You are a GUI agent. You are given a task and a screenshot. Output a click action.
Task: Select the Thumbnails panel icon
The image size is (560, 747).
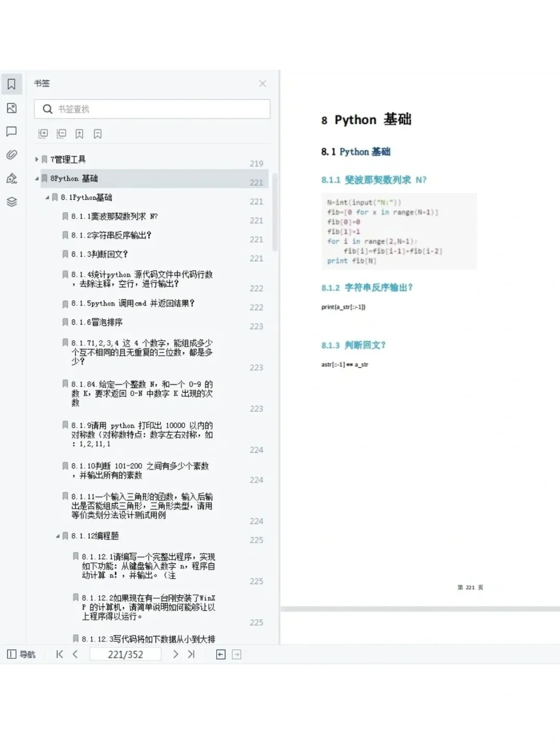point(11,108)
